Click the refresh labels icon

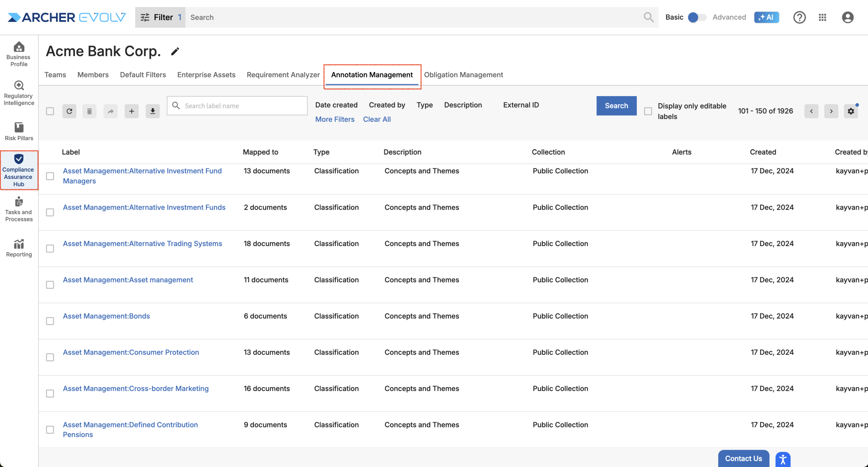(69, 111)
